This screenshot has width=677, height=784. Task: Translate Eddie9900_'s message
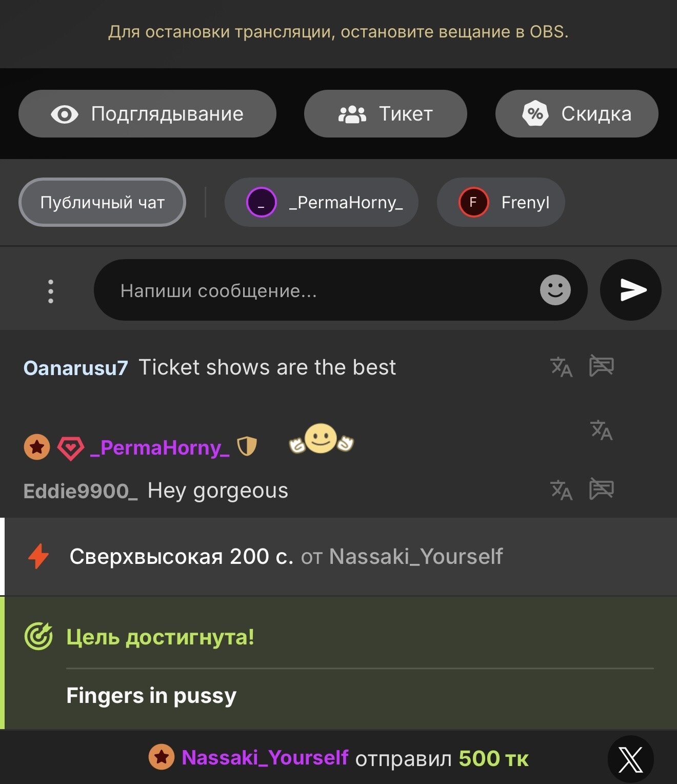tap(561, 490)
